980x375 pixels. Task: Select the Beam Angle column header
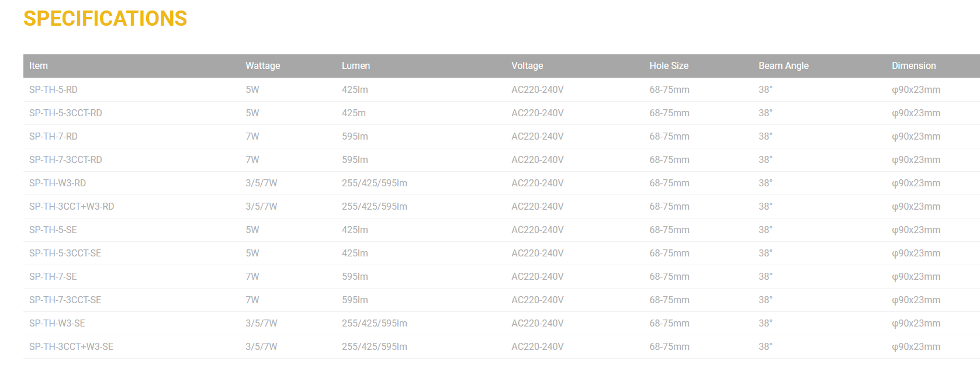coord(783,66)
